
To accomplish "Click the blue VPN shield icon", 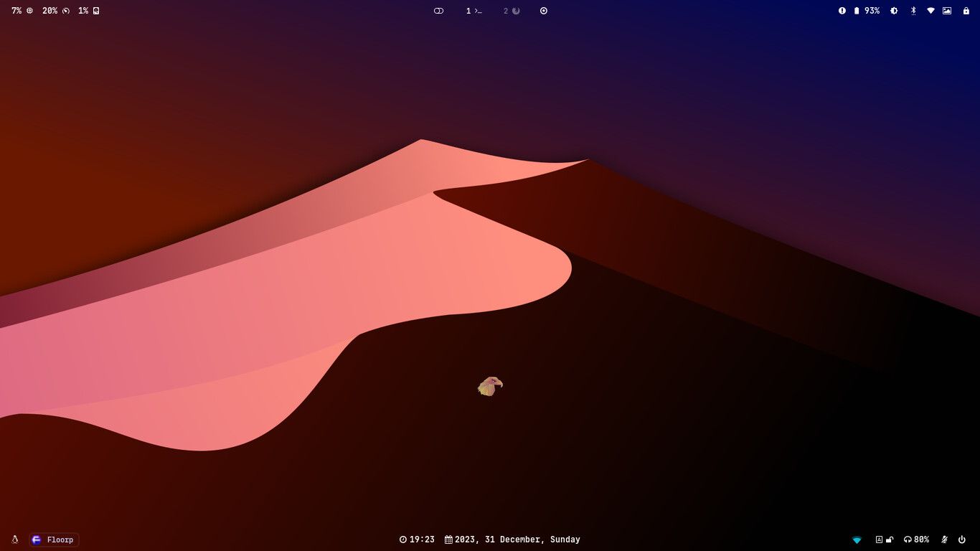I will click(x=857, y=540).
